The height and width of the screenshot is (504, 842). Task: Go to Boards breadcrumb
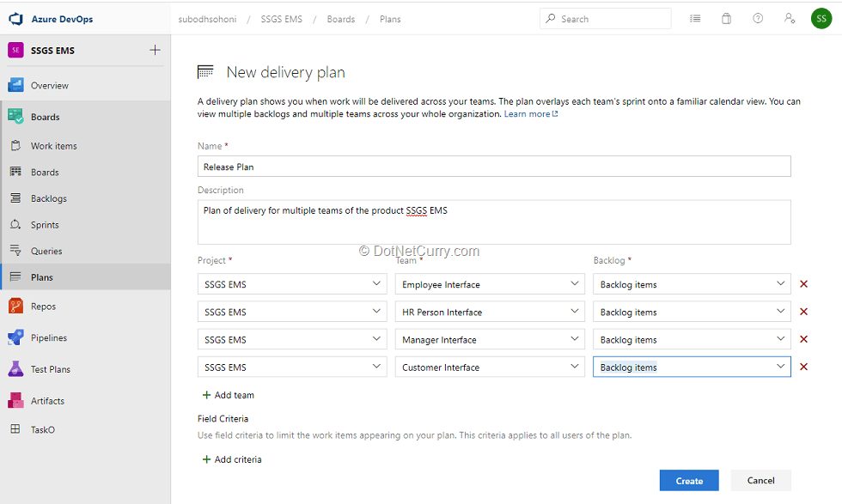pyautogui.click(x=341, y=20)
